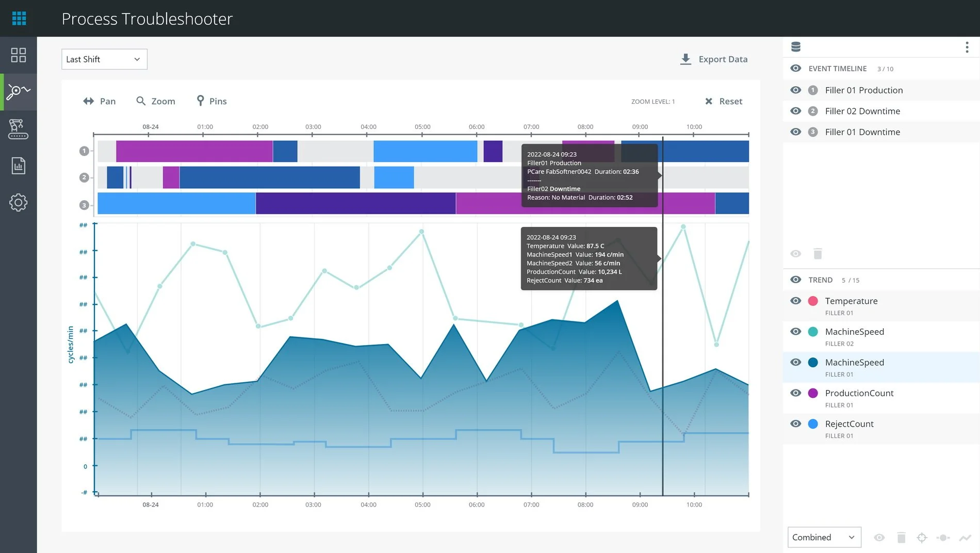The image size is (980, 553).
Task: Click the light blue block in row 1
Action: [x=425, y=151]
